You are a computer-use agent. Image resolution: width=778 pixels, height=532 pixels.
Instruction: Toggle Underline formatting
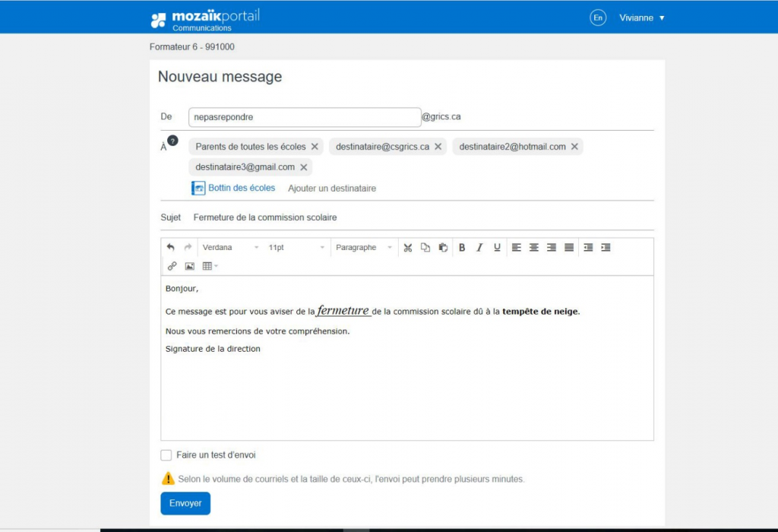coord(497,247)
